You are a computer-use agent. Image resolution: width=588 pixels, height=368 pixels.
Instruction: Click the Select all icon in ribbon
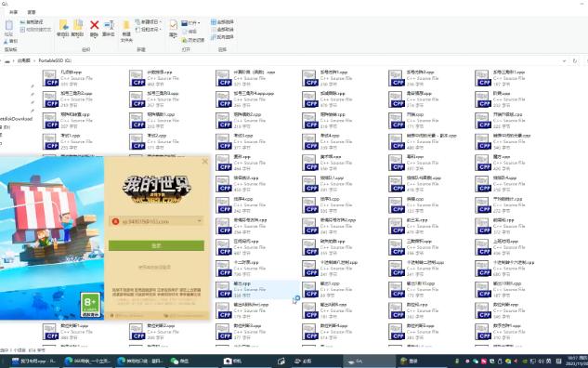(222, 22)
